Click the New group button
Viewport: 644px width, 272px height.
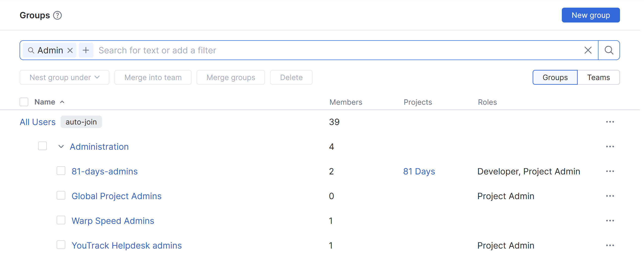point(591,16)
